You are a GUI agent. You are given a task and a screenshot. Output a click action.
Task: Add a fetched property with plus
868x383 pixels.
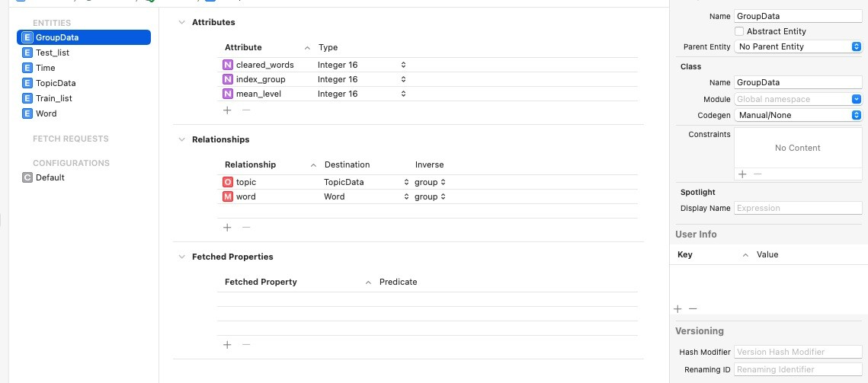[x=227, y=344]
